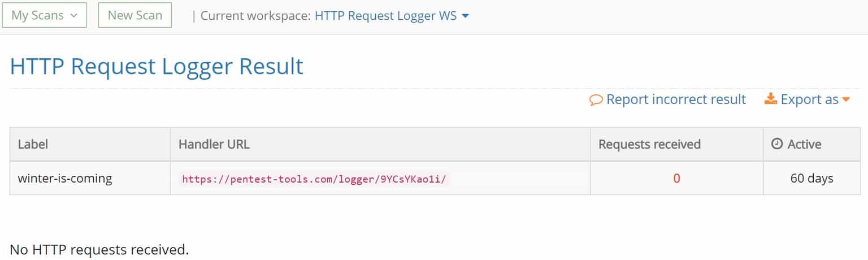Click the orange download icon beside Export
The image size is (868, 260).
(x=770, y=99)
